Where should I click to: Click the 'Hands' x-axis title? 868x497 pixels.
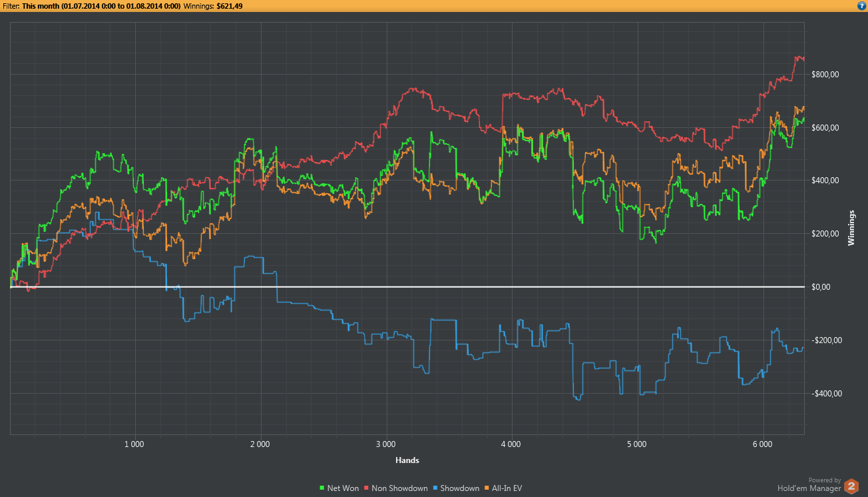pos(407,460)
